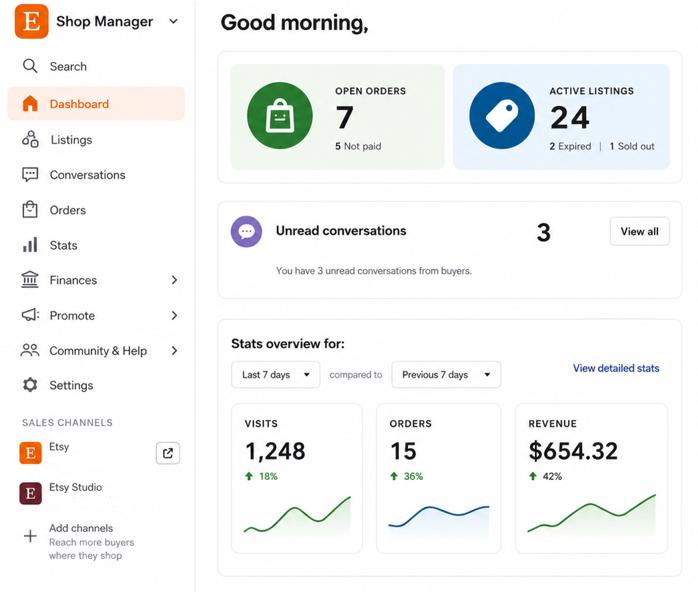The height and width of the screenshot is (592, 698).
Task: Click the Promote label in sidebar
Action: click(x=72, y=316)
